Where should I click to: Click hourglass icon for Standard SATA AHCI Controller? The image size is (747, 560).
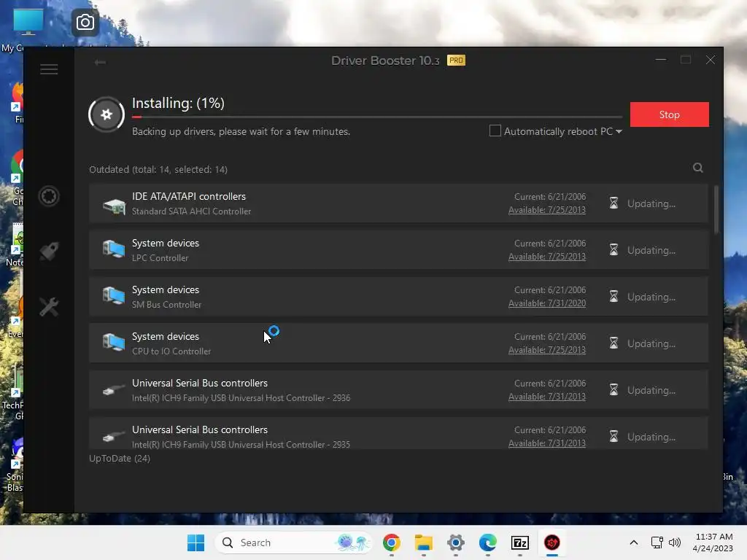click(x=614, y=203)
